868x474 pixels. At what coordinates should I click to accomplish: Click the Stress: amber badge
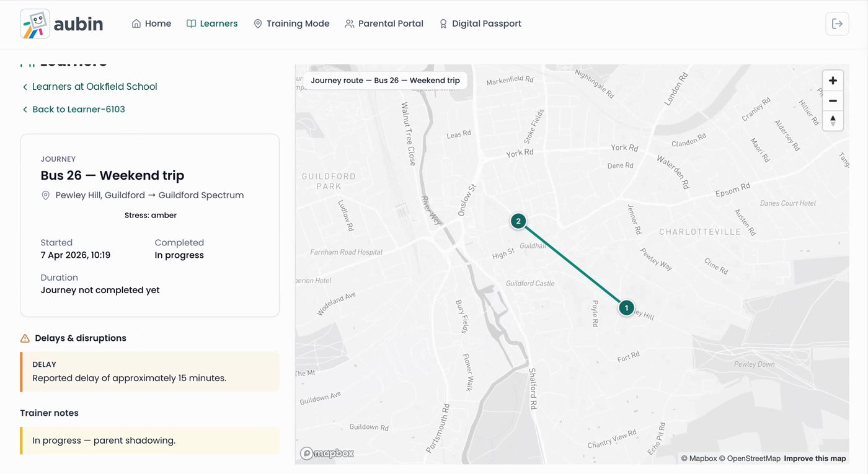click(x=150, y=216)
